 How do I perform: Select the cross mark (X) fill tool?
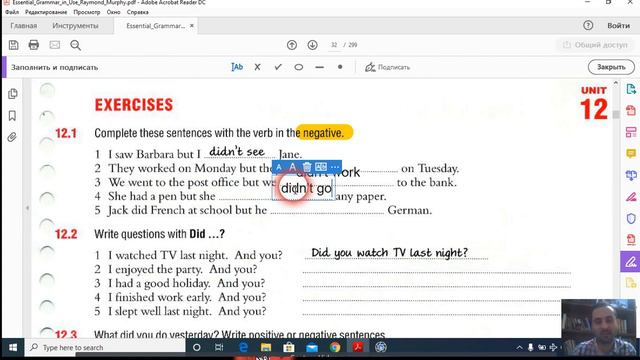click(258, 67)
